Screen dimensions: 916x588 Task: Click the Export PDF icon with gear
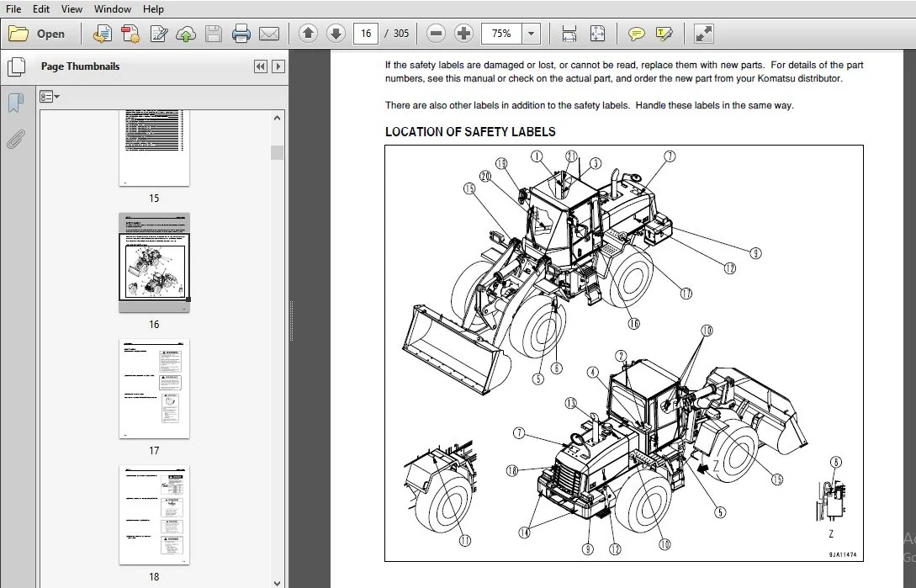[130, 34]
